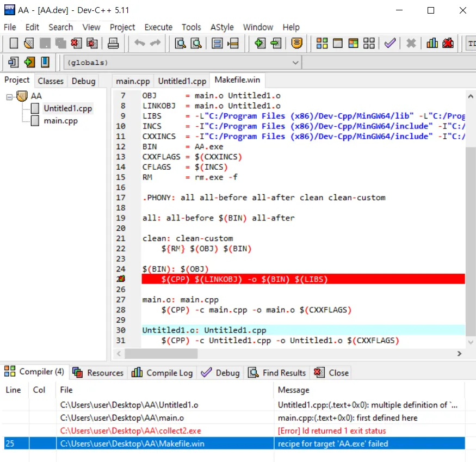
Task: Open the View menu
Action: coord(91,27)
